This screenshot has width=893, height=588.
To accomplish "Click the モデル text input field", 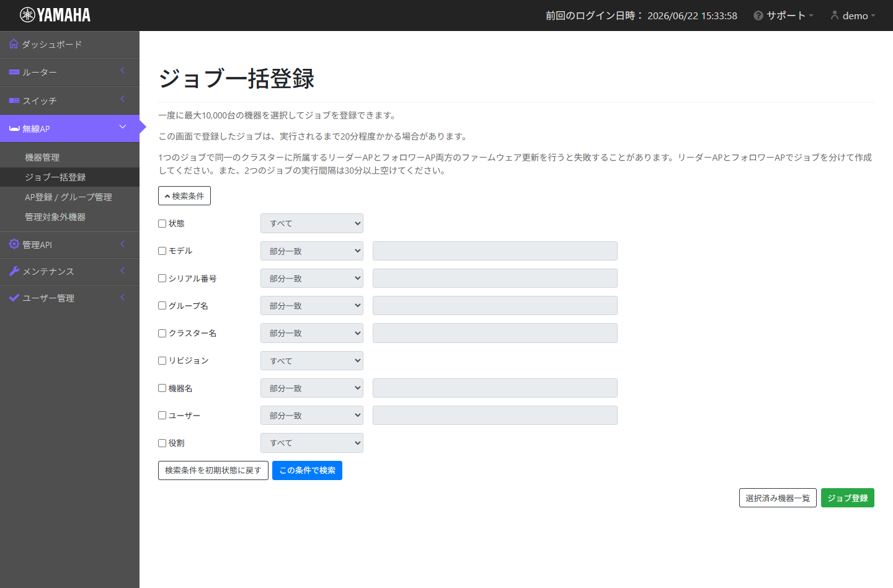I will [x=495, y=251].
